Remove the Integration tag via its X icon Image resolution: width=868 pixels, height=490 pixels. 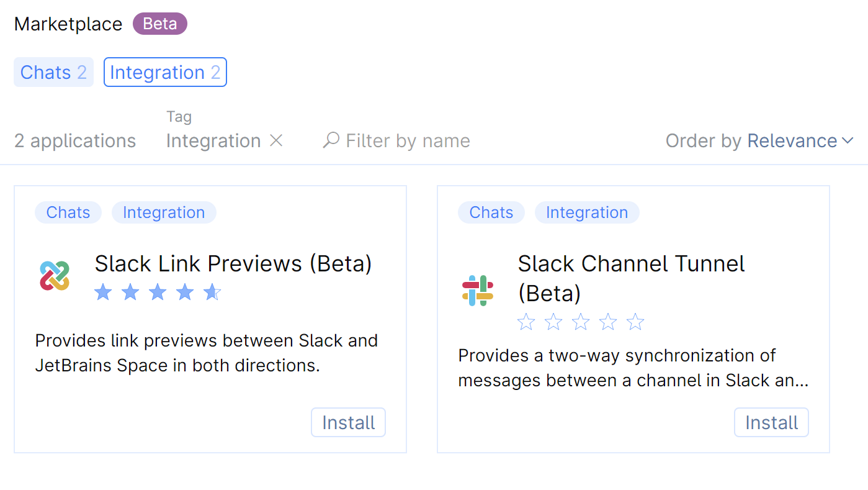click(276, 140)
